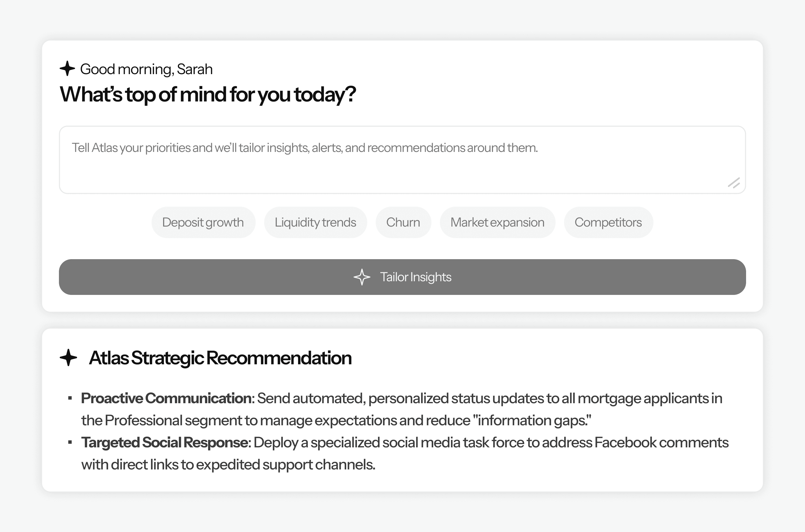Click the resize handle of the priorities textbox
Viewport: 805px width, 532px height.
734,183
